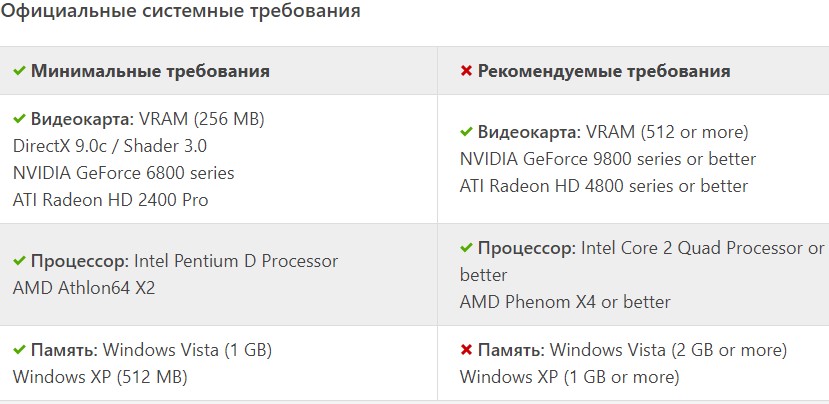829x404 pixels.
Task: Click the Windows XP (512 MB) text
Action: 100,377
